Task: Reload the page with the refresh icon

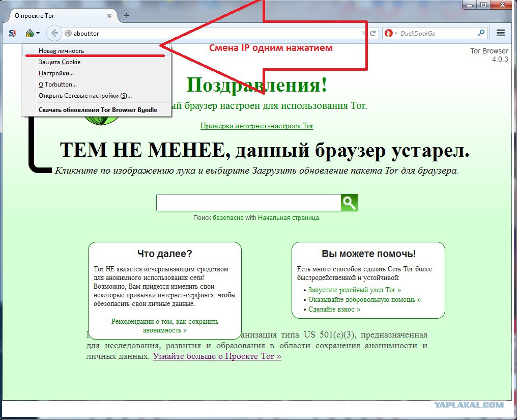Action: pos(373,33)
